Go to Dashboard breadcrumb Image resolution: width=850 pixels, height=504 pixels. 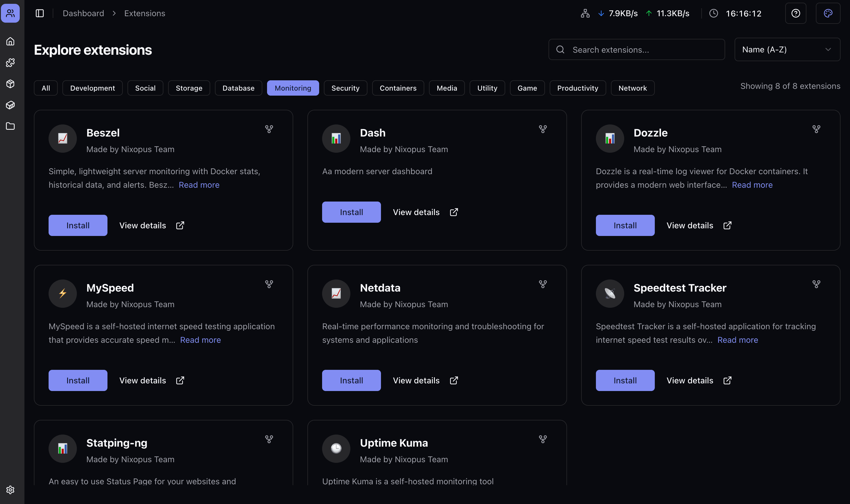[83, 13]
